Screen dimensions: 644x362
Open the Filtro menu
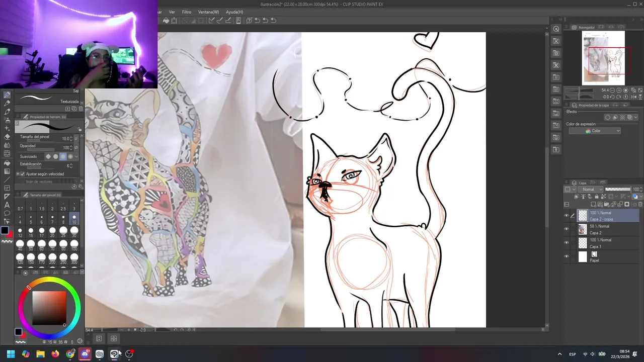click(x=186, y=12)
